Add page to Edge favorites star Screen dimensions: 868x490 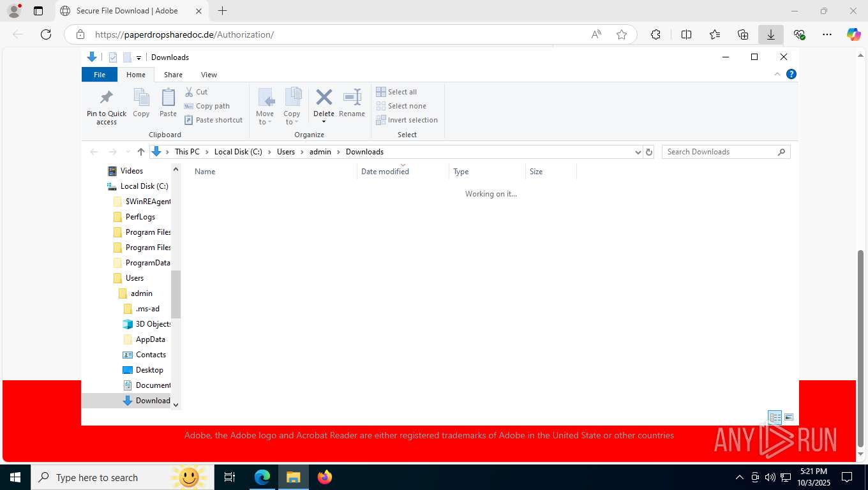coord(622,34)
